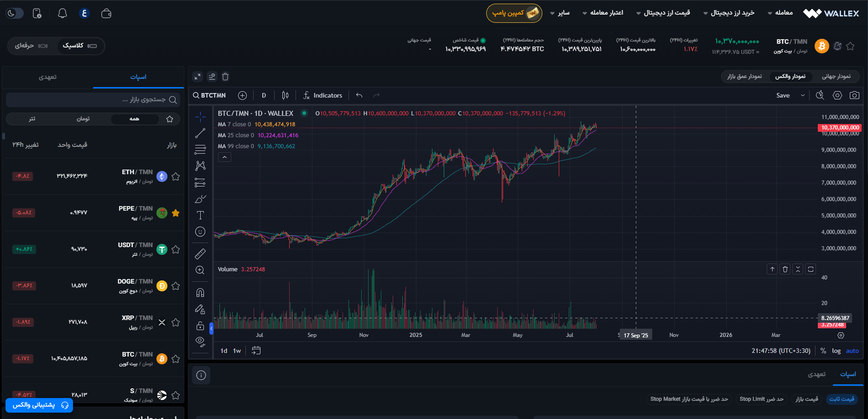This screenshot has height=419, width=868.
Task: Open the تعهدی tab in market list
Action: pyautogui.click(x=47, y=77)
